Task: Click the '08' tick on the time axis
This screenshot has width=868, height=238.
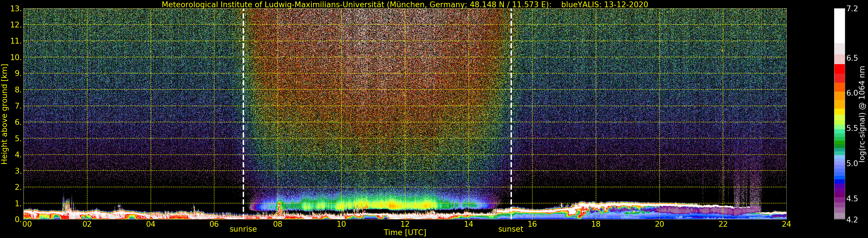Action: click(x=278, y=224)
